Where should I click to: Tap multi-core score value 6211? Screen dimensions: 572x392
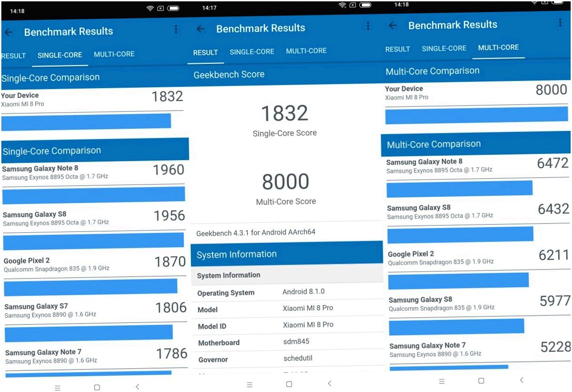[554, 255]
